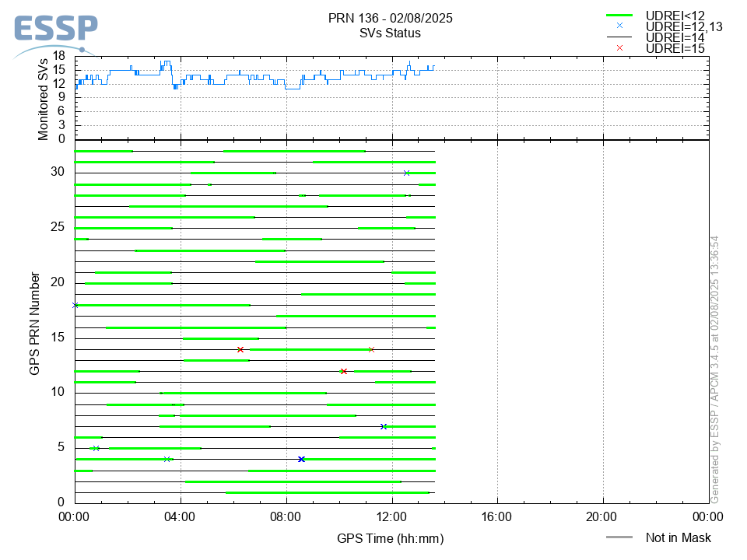
Task: Click the 08:00 label on the time axis
Action: pos(286,516)
